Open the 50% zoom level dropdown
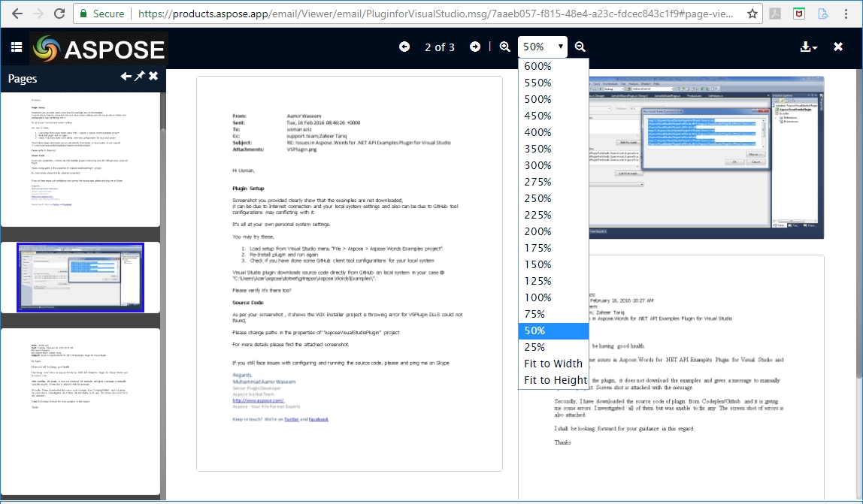863x504 pixels. [x=543, y=47]
